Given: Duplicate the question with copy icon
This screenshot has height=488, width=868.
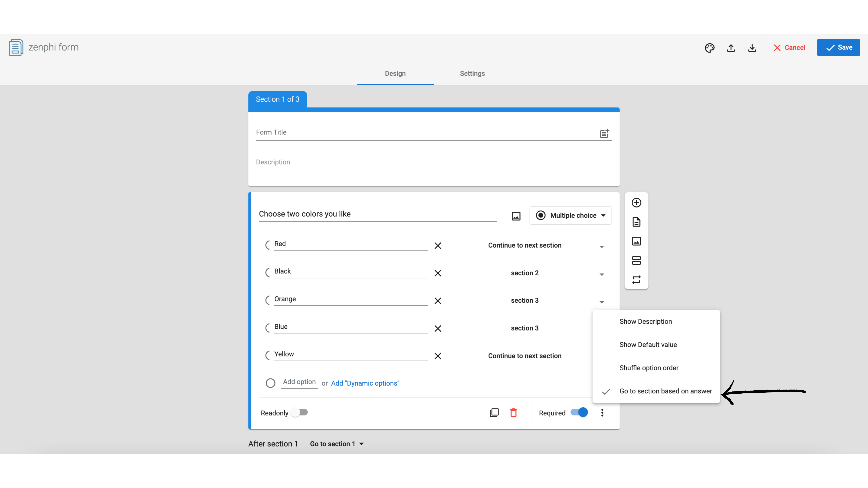Looking at the screenshot, I should click(x=494, y=413).
